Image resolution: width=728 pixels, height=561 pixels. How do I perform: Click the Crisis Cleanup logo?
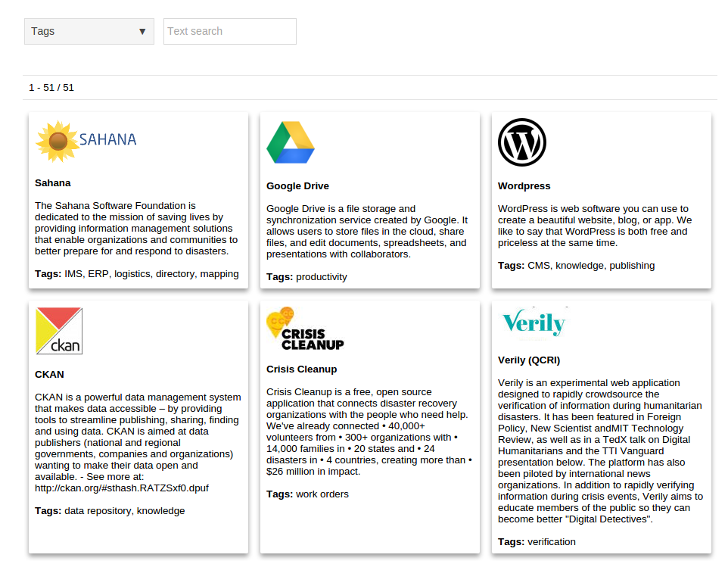coord(305,329)
